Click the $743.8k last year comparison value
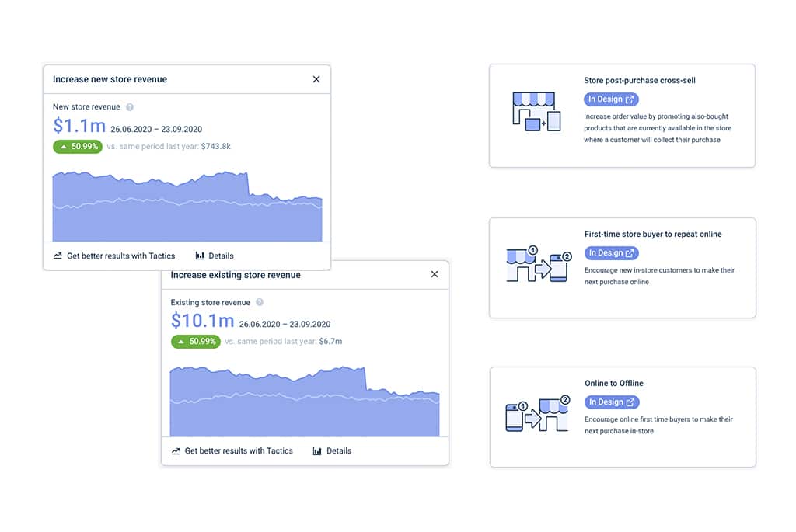This screenshot has height=532, width=796. (216, 147)
